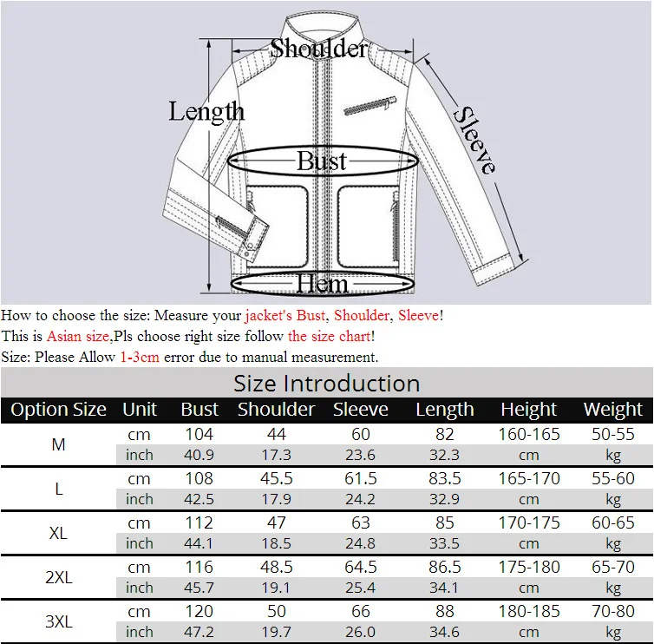Viewport: 654px width, 644px height.
Task: Click the 3XL length value 88
Action: click(445, 611)
